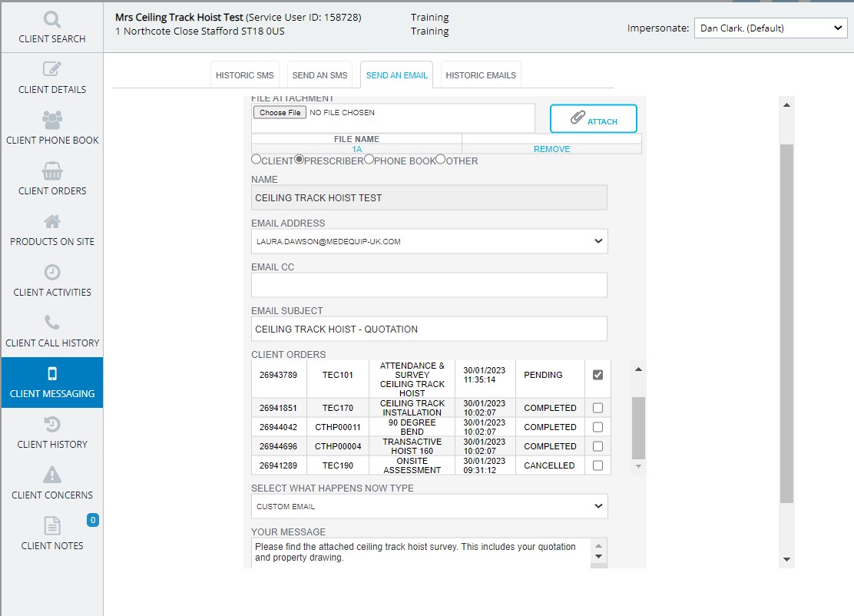Click order number 26943789 cell
This screenshot has height=616, width=854.
278,376
